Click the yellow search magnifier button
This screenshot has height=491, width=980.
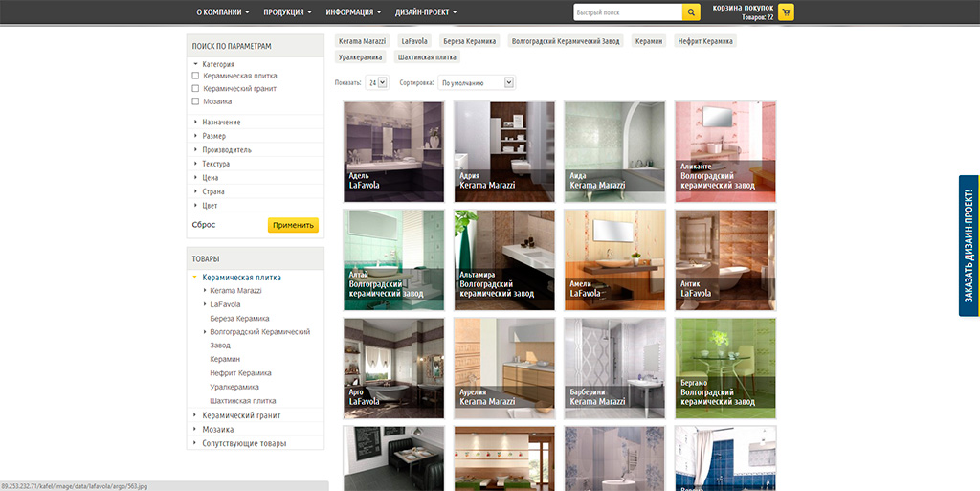(x=691, y=12)
